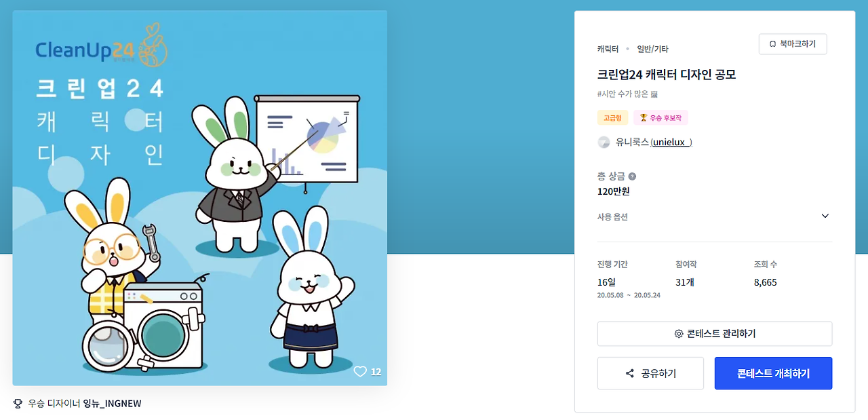Open the unielux_ profile link
The width and height of the screenshot is (868, 420).
(671, 142)
